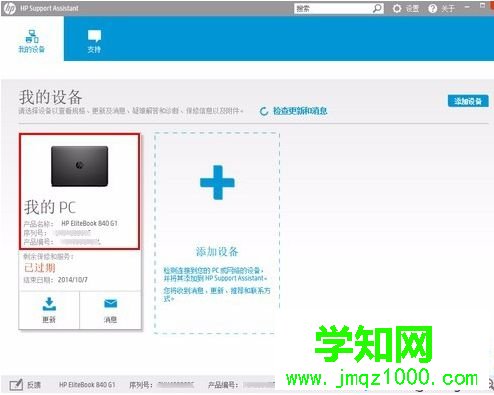
Task: Click the large blue plus icon
Action: coord(217,182)
